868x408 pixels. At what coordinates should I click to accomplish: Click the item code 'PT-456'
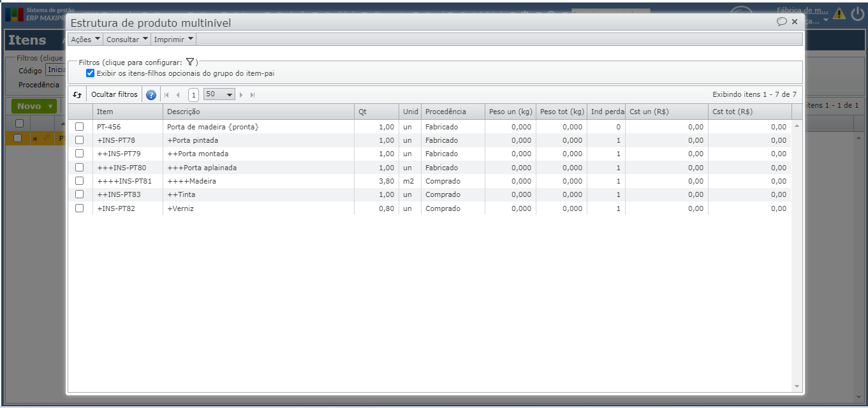click(108, 127)
